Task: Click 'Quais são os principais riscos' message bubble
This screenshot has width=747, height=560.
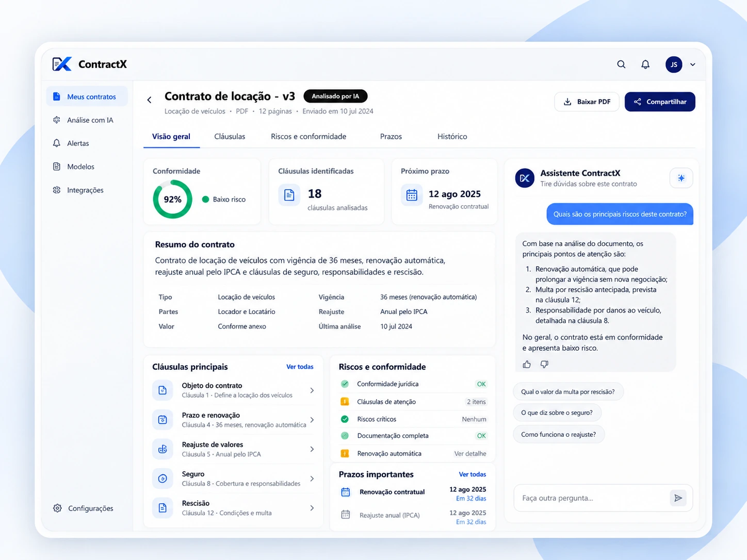Action: [620, 215]
